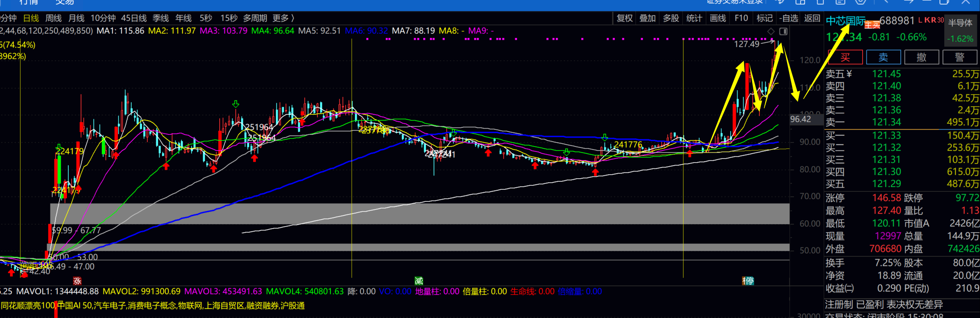Viewport: 980px width, 318px height.
Task: Click the 返回 back button
Action: click(x=812, y=18)
